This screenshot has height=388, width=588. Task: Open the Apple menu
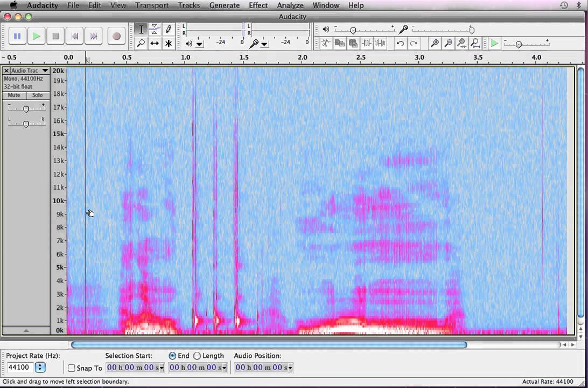14,5
